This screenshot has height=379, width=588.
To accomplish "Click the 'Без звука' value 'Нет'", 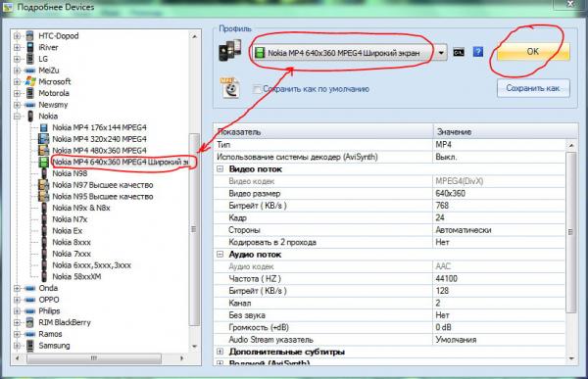I will pyautogui.click(x=442, y=315).
